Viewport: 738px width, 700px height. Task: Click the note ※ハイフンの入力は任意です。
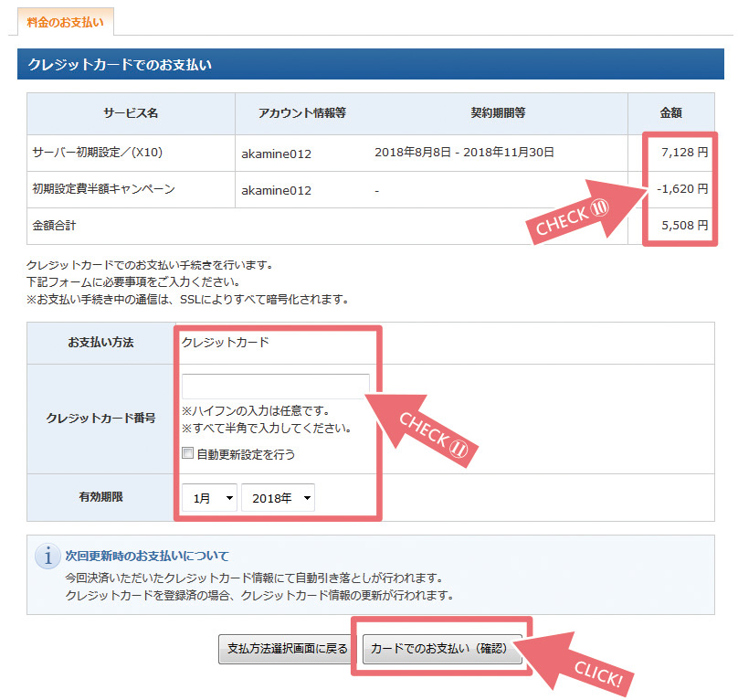click(257, 410)
